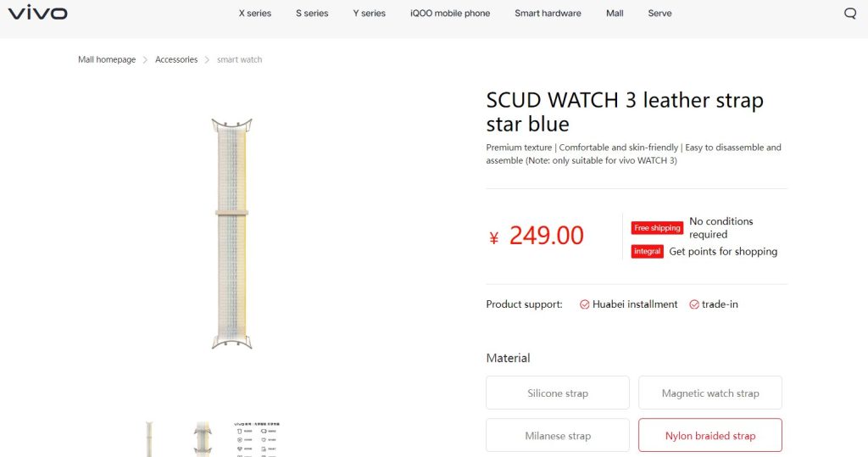
Task: Select the first strap thumbnail
Action: 149,439
